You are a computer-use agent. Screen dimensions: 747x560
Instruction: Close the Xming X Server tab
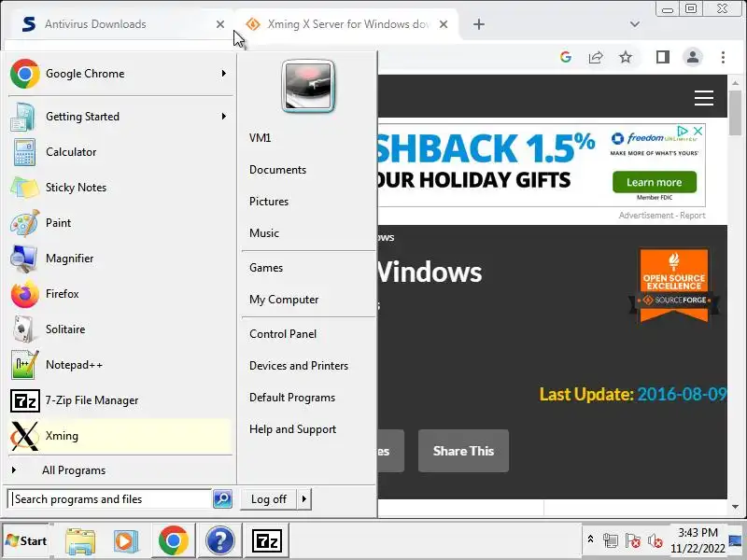[443, 24]
